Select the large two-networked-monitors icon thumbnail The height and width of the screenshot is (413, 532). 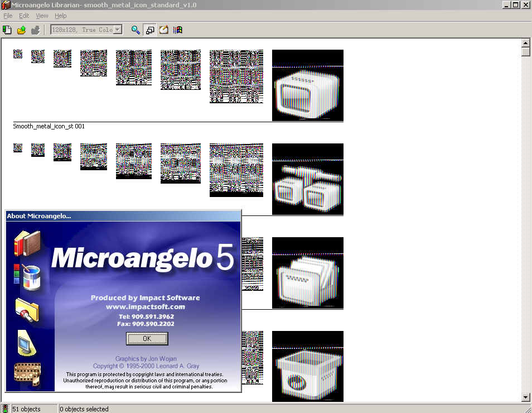pos(308,179)
